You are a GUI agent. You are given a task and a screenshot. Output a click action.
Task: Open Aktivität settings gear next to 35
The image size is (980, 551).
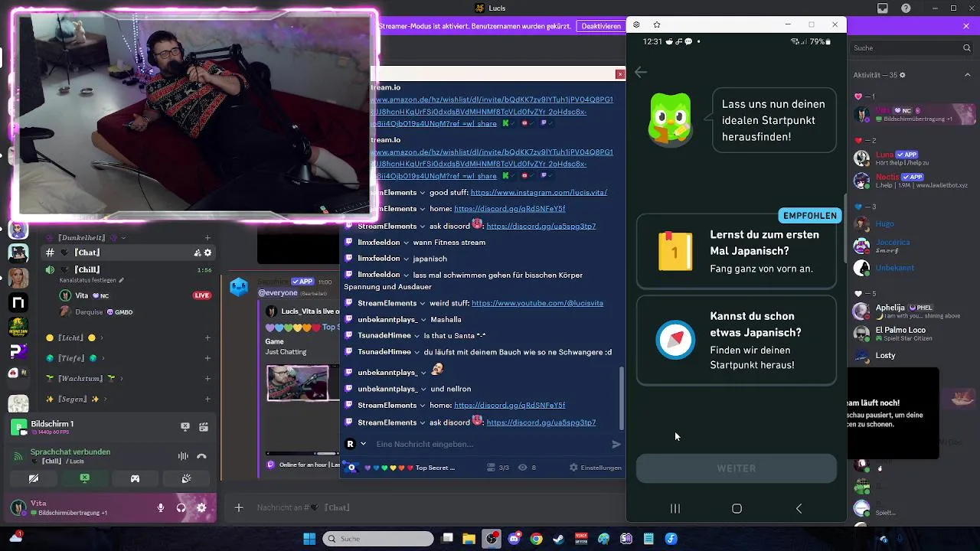click(902, 75)
